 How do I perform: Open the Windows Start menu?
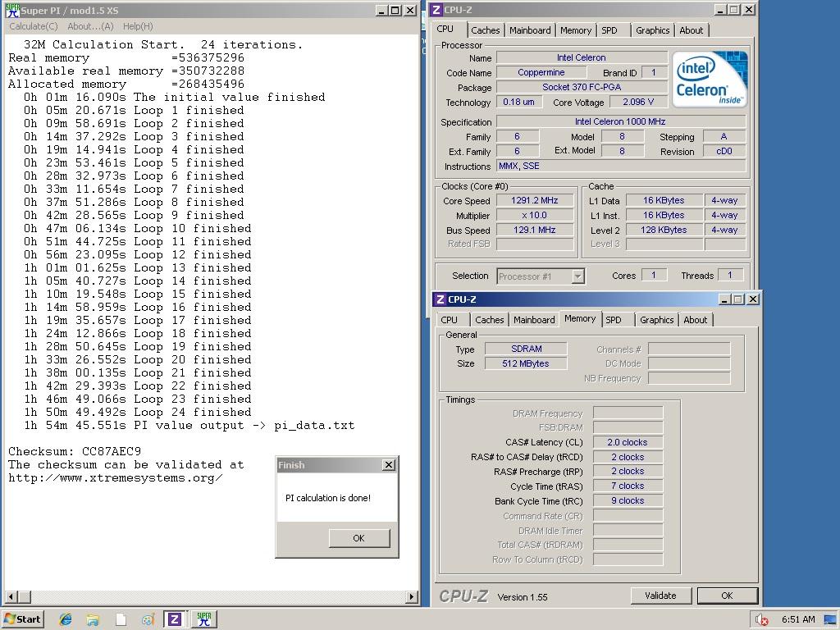[23, 619]
